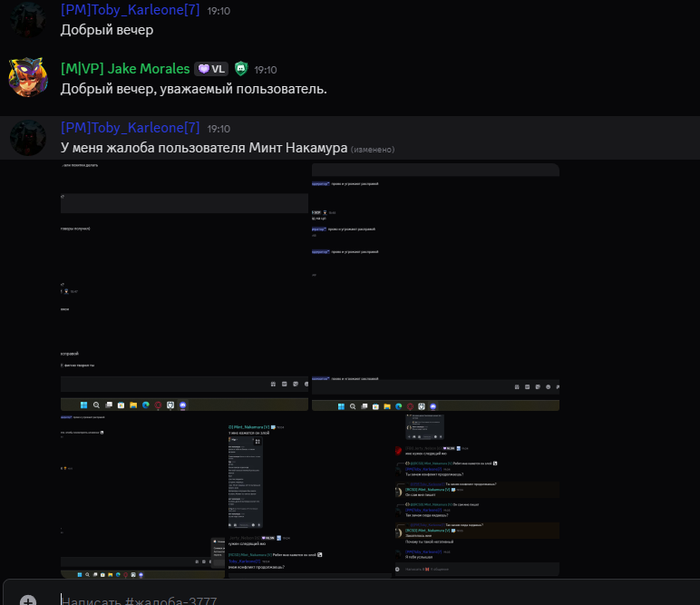Click the text 'Добрый вечер, уважаемый пользователь.'
The image size is (700, 605).
(x=194, y=89)
